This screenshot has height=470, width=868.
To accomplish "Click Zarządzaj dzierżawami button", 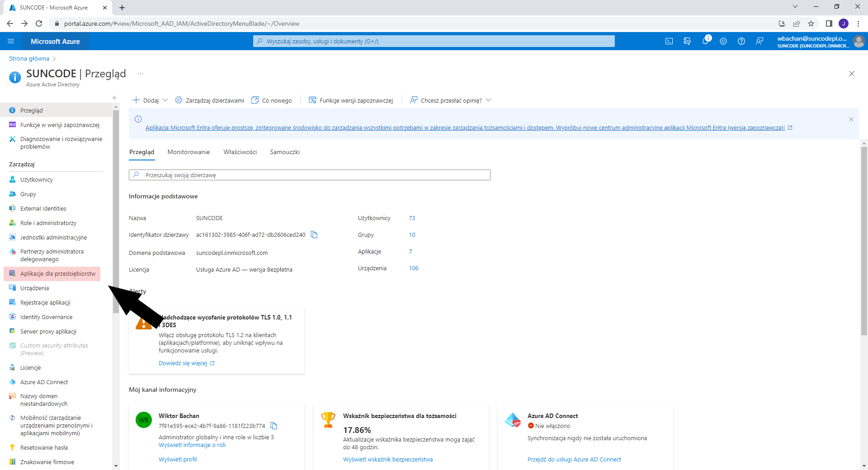I will (x=210, y=100).
